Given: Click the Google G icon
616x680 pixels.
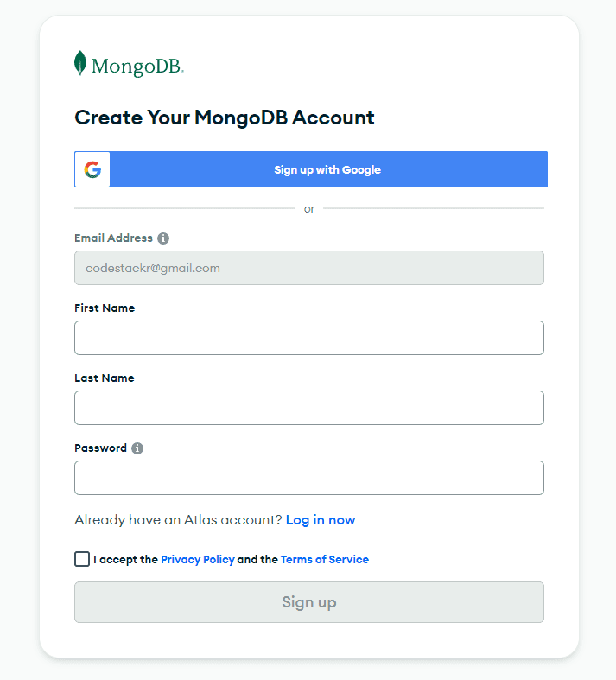Looking at the screenshot, I should pyautogui.click(x=92, y=169).
